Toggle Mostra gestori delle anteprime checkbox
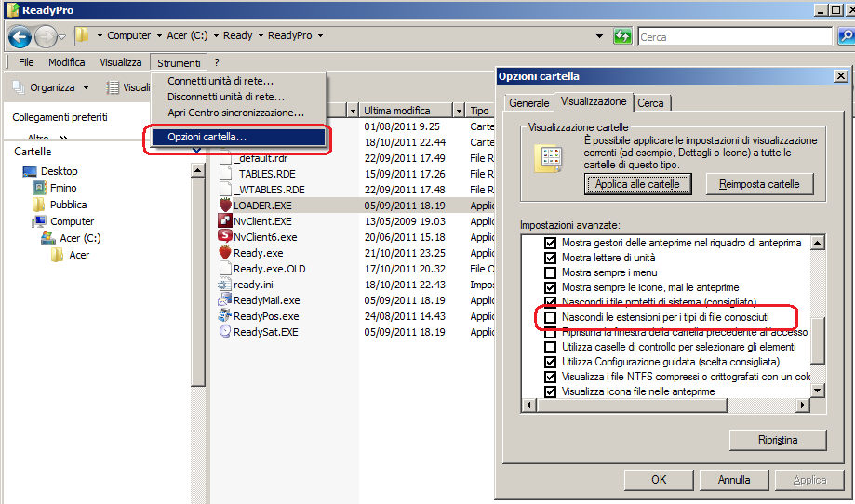Screen dimensions: 855x504 550,243
